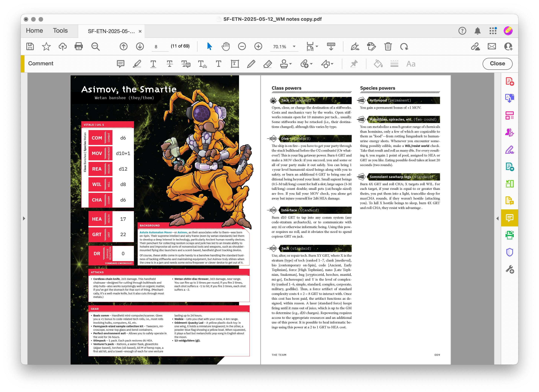Image resolution: width=539 pixels, height=392 pixels.
Task: Pick the pencil drawing tool
Action: pos(251,64)
